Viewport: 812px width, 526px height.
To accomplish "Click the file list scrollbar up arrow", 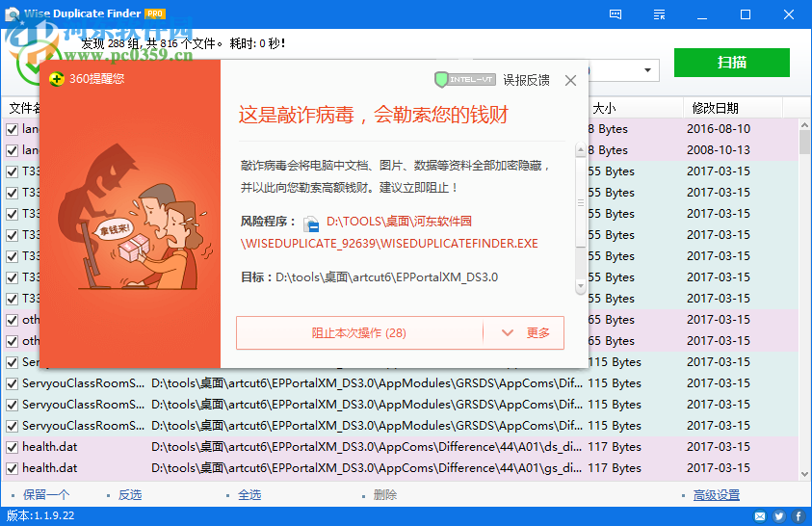I will click(x=804, y=125).
